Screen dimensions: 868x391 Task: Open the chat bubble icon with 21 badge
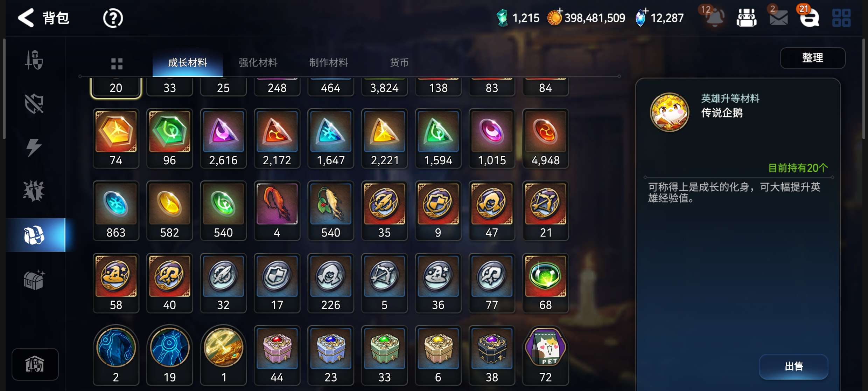[x=810, y=18]
